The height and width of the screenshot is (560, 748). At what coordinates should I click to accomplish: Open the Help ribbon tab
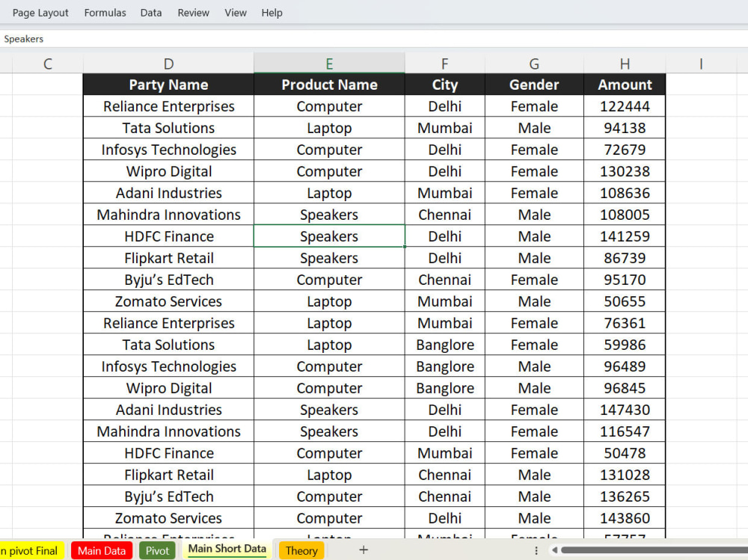(272, 13)
